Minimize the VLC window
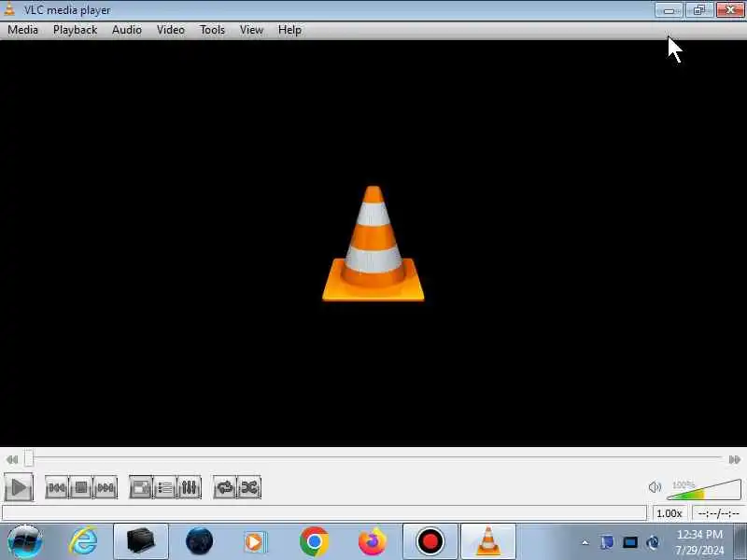Viewport: 747px width, 560px height. [669, 9]
